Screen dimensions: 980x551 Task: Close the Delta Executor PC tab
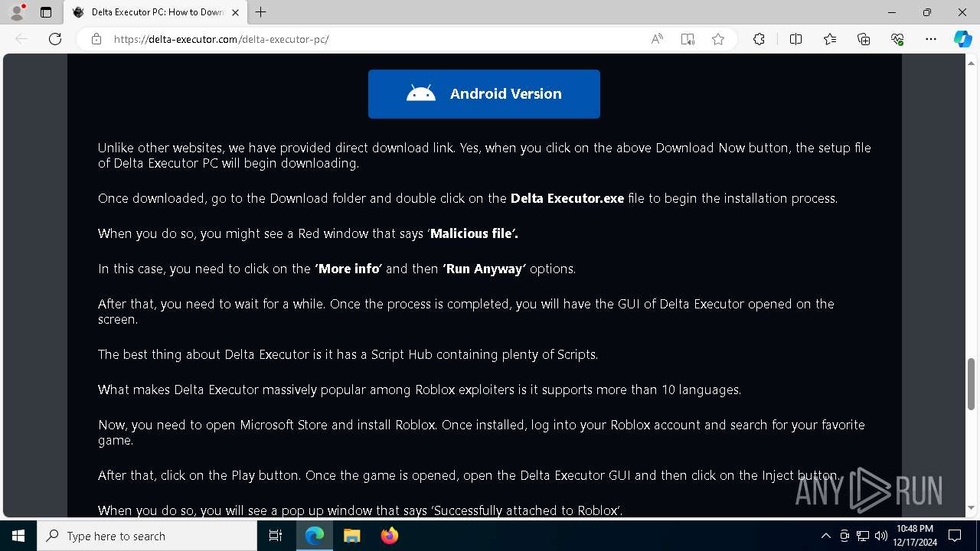[235, 12]
